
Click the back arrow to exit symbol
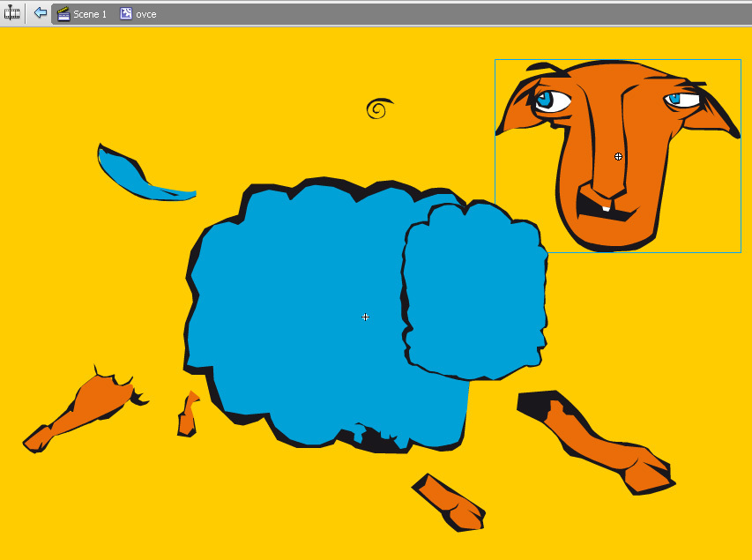pos(41,13)
